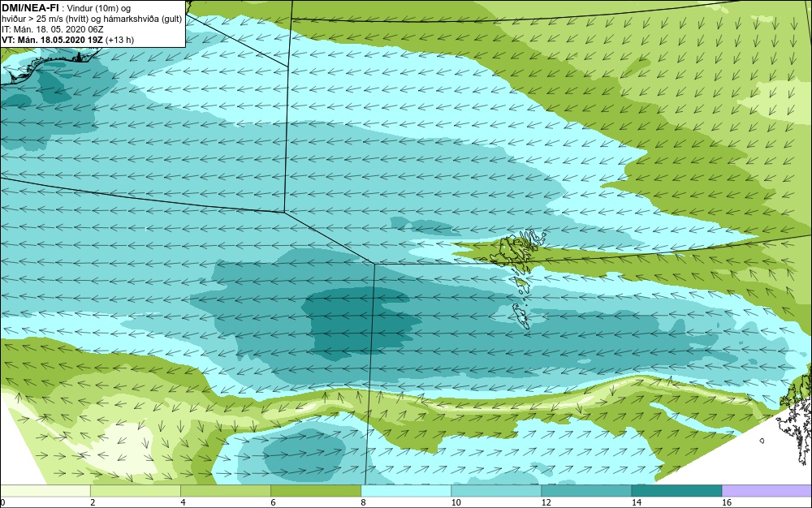Pick the 10–12 m/s light teal legend swatch
This screenshot has height=508, width=812.
coord(496,491)
